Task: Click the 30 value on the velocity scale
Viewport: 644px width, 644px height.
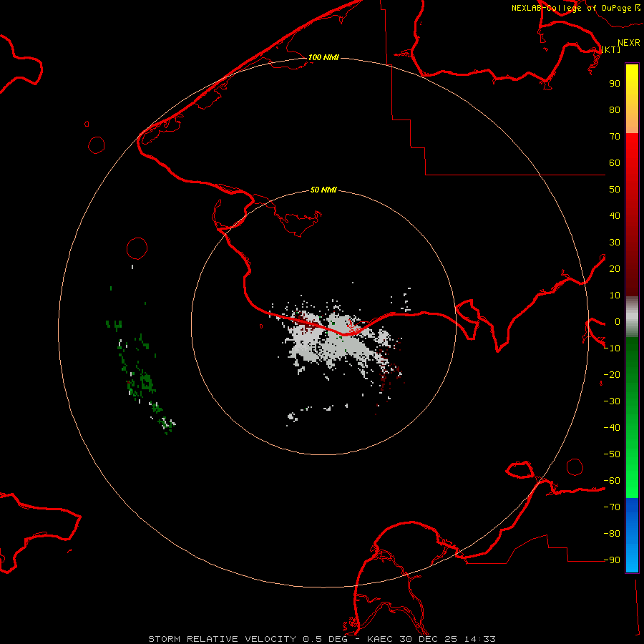Action: [615, 243]
